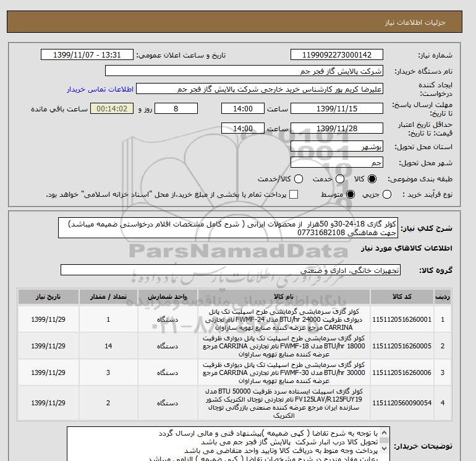Select the متوسط purchase type radio
The image size is (476, 461).
point(351,194)
